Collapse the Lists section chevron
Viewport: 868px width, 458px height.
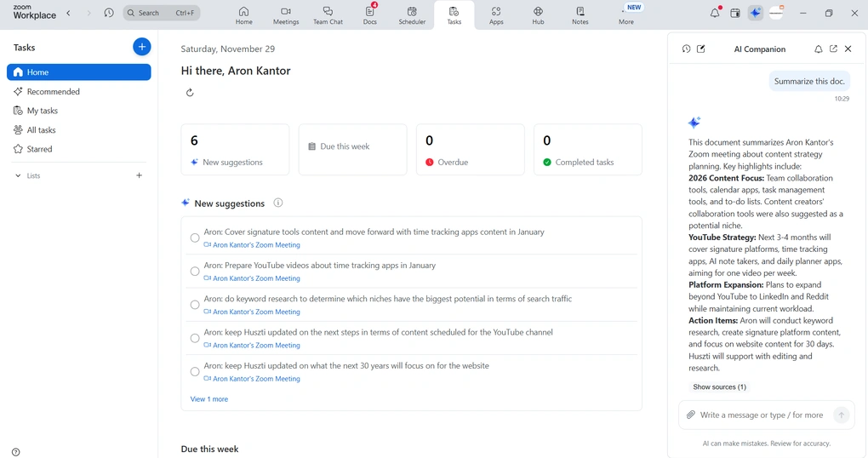pos(18,175)
